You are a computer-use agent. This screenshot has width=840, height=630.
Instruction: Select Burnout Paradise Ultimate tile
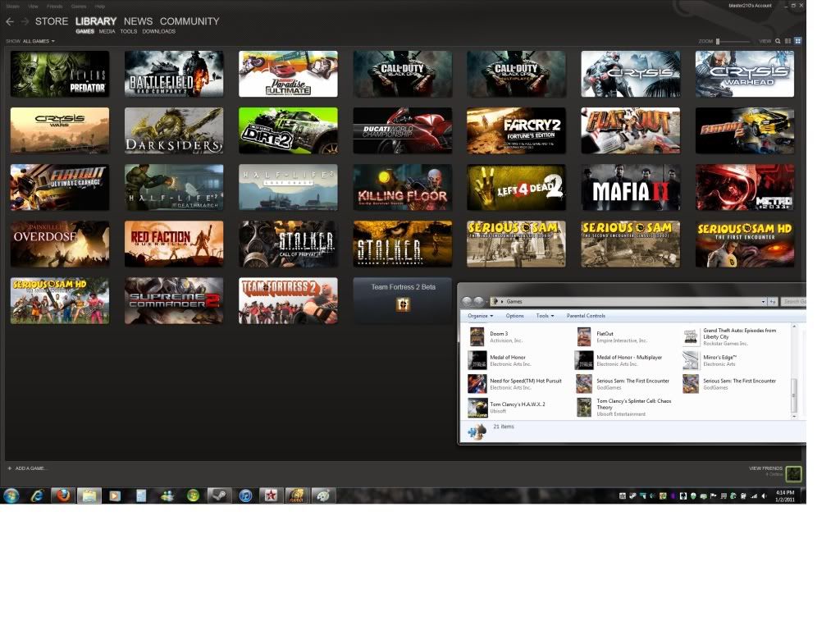point(288,74)
